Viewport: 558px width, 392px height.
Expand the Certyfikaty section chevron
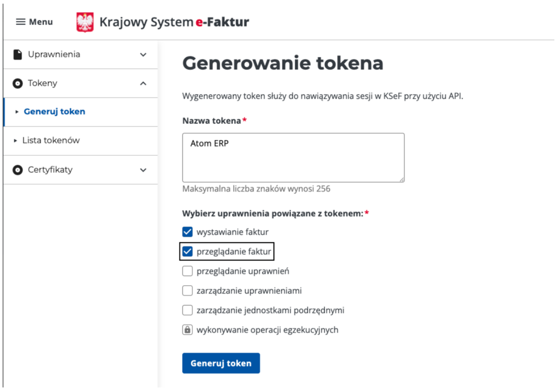click(x=143, y=170)
